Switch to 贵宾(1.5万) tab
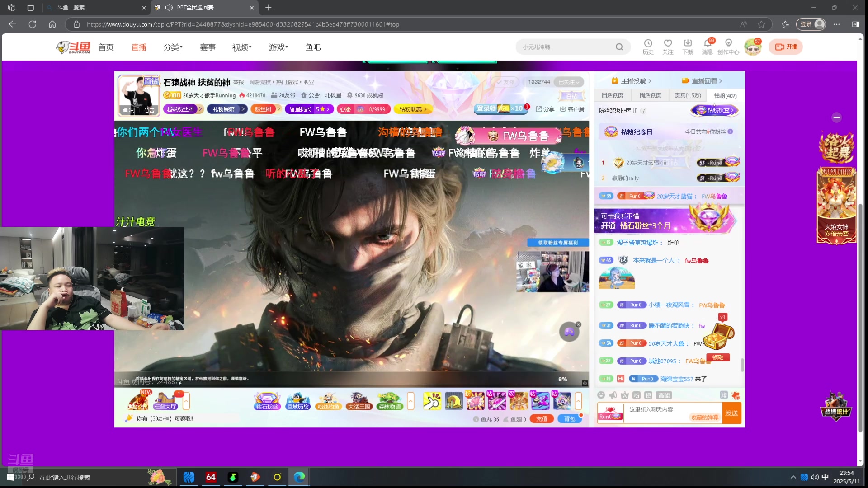 688,95
